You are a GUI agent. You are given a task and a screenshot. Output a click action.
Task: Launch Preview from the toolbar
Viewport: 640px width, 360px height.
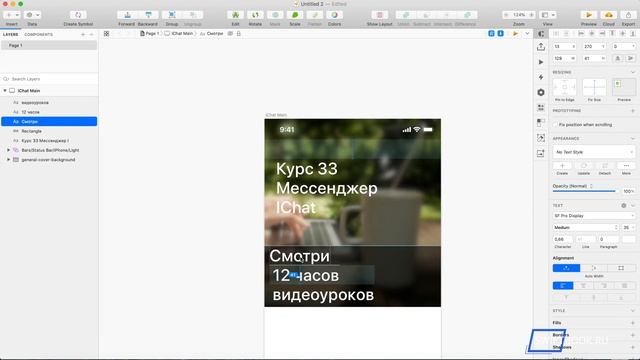tap(589, 15)
